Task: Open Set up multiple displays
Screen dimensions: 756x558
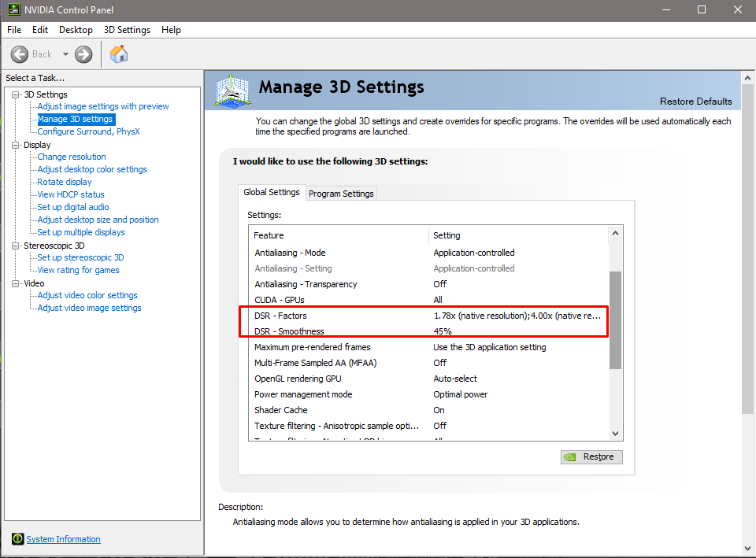Action: coord(81,232)
